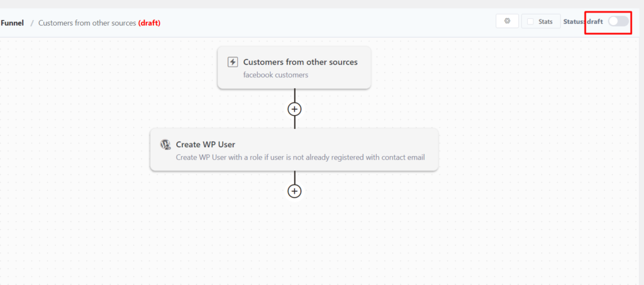Add step after Create WP User
644x285 pixels.
click(x=294, y=191)
